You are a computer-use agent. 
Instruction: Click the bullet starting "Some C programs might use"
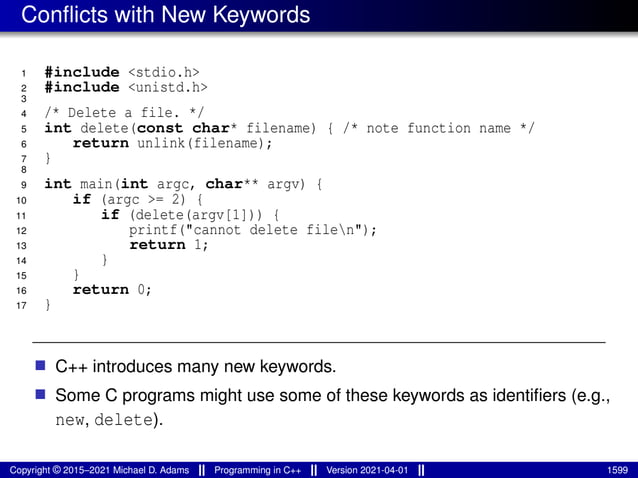332,407
